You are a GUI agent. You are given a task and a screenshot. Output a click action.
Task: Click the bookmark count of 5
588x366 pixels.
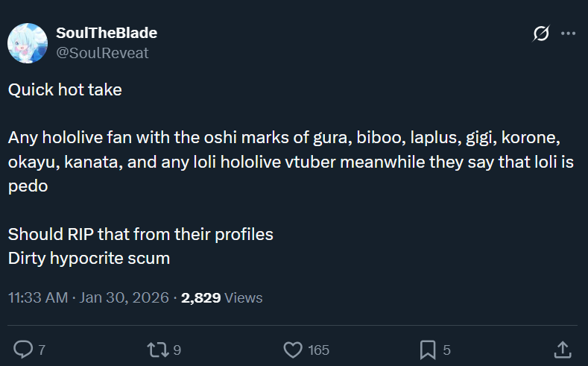pos(446,350)
